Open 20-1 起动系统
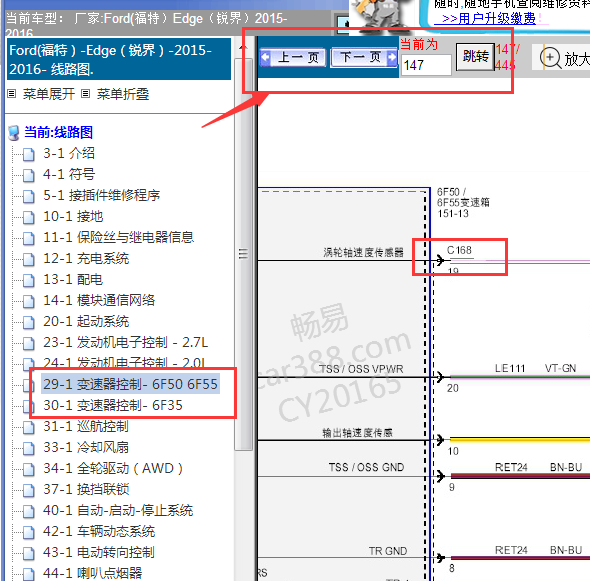Image resolution: width=590 pixels, height=581 pixels. (x=86, y=321)
